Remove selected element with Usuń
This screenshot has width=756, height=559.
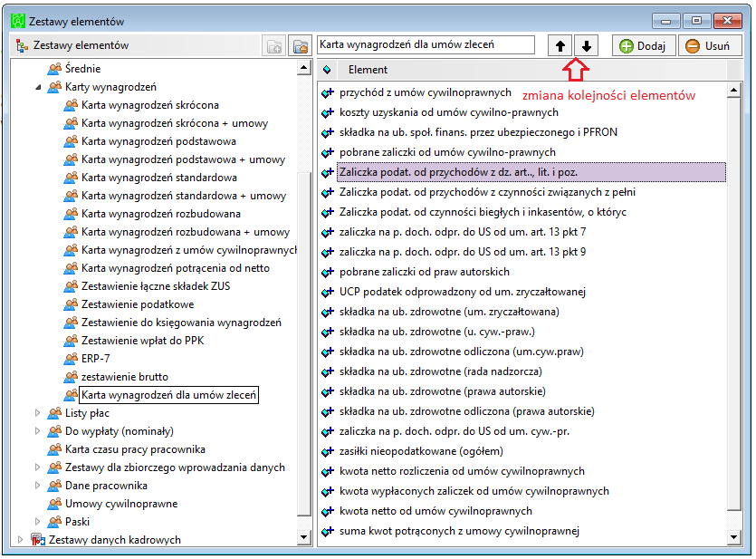pyautogui.click(x=709, y=46)
